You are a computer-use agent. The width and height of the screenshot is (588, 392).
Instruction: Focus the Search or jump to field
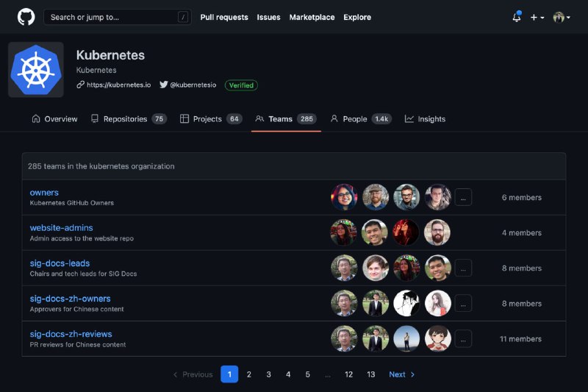[x=118, y=17]
